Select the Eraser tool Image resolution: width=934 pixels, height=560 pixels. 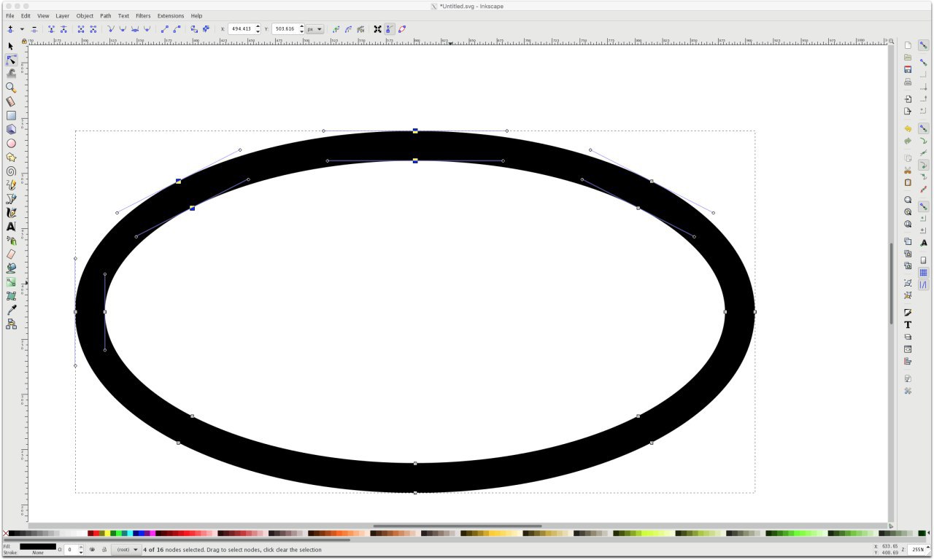point(11,254)
